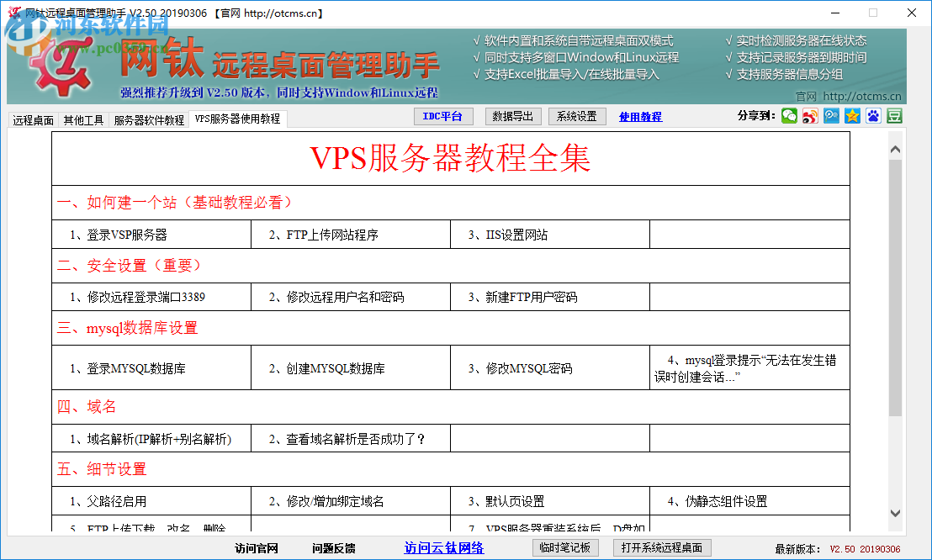Viewport: 932px width, 560px height.
Task: Click the 数据导出 export button
Action: tap(513, 116)
